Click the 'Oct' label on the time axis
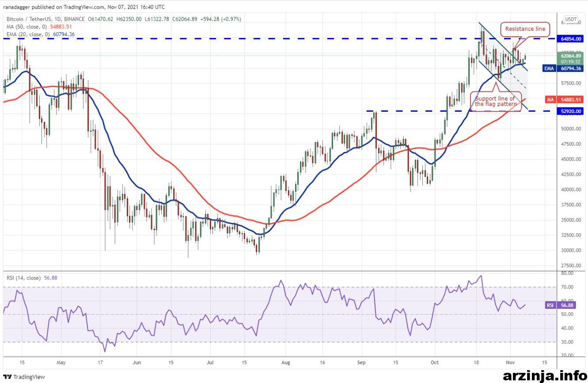The width and height of the screenshot is (588, 383). click(435, 362)
